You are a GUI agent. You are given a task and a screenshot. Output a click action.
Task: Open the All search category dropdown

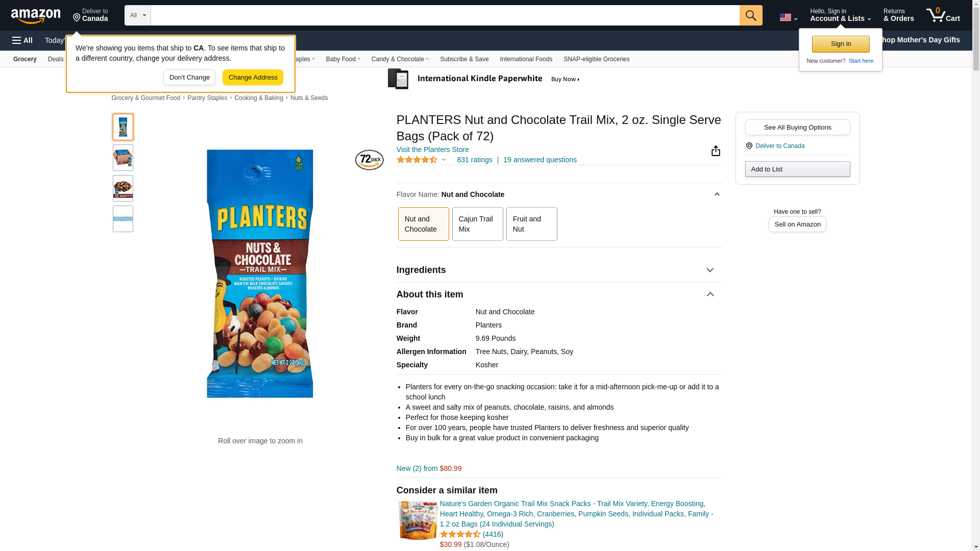tap(138, 15)
